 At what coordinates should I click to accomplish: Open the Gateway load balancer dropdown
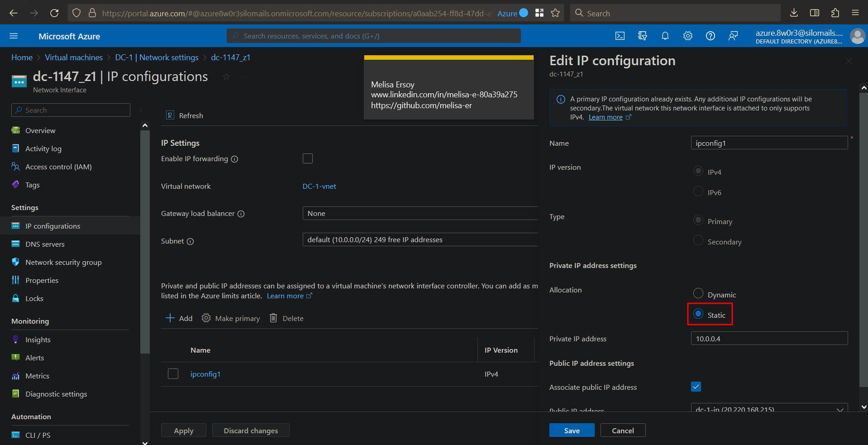(420, 213)
